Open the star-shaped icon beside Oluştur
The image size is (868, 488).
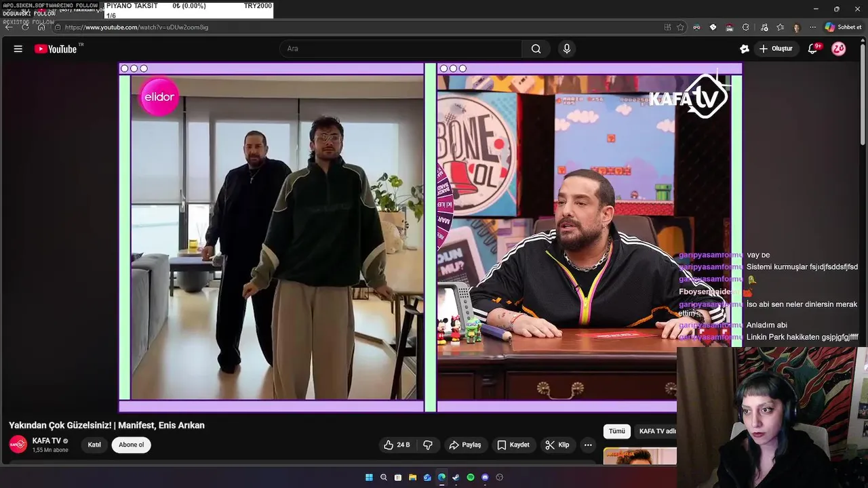tap(744, 49)
